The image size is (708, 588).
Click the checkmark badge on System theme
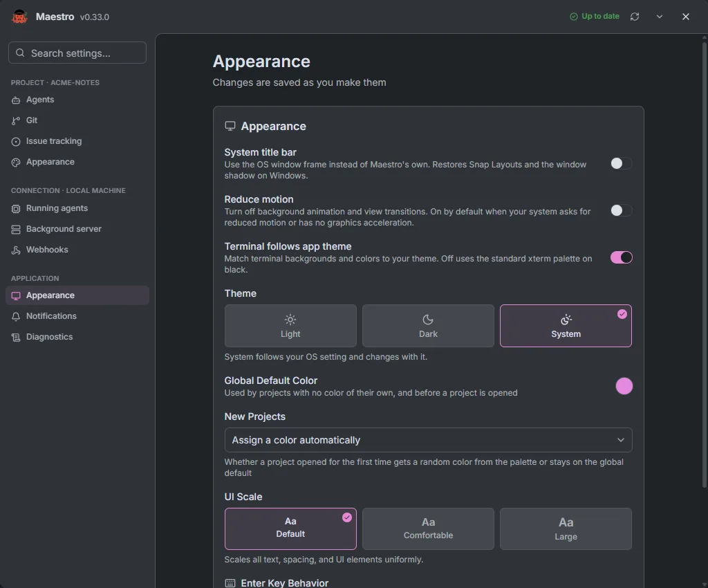tap(622, 314)
